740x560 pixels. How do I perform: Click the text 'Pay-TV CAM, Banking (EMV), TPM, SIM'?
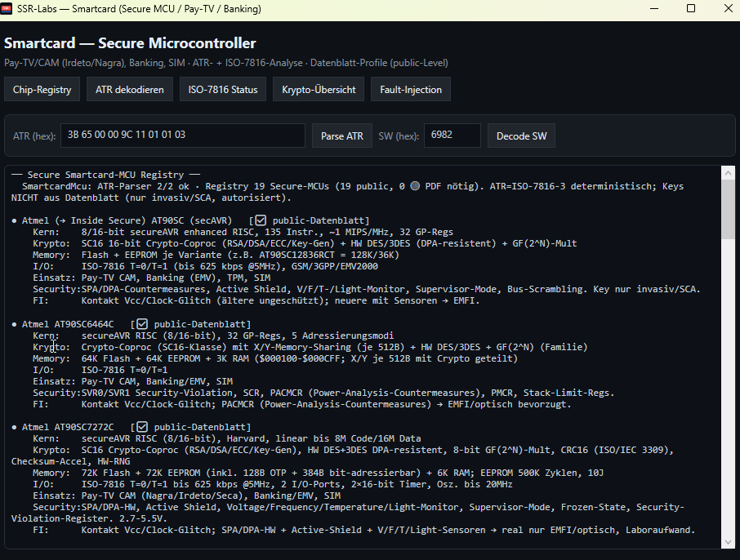pyautogui.click(x=176, y=278)
